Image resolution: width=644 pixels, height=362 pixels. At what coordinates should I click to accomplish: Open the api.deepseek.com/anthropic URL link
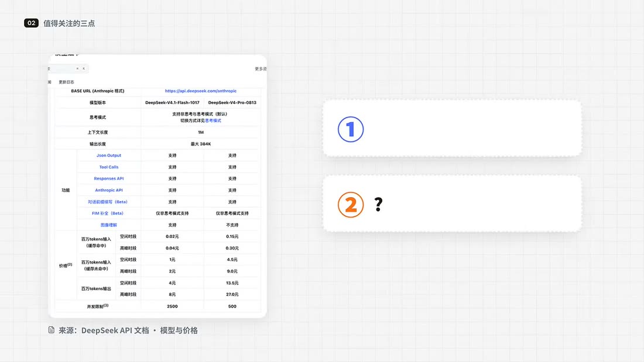tap(200, 91)
